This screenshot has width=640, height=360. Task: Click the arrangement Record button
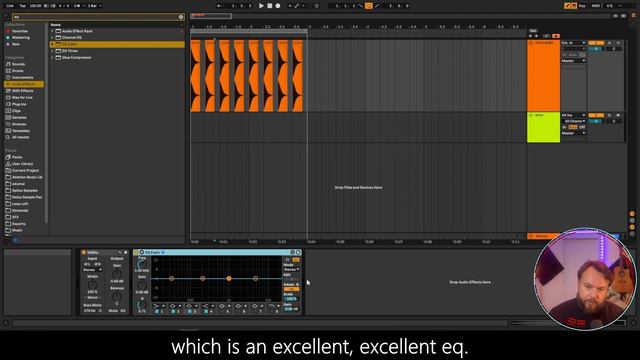(278, 6)
